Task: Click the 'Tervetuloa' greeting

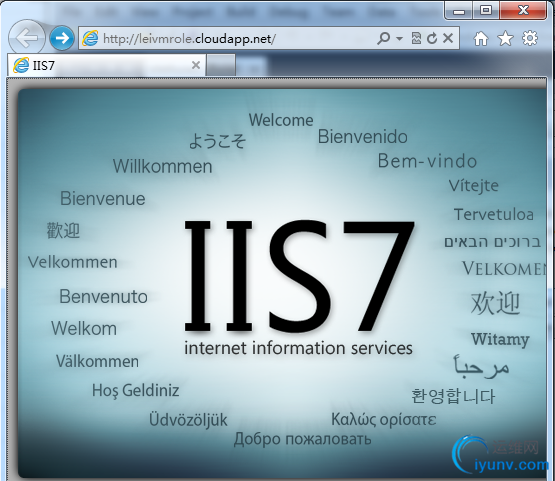Action: 494,214
